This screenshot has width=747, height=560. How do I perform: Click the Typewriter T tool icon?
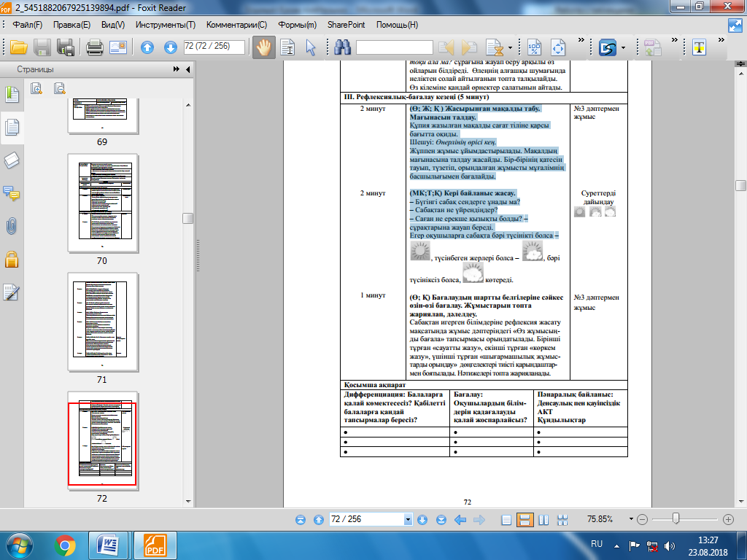point(699,47)
